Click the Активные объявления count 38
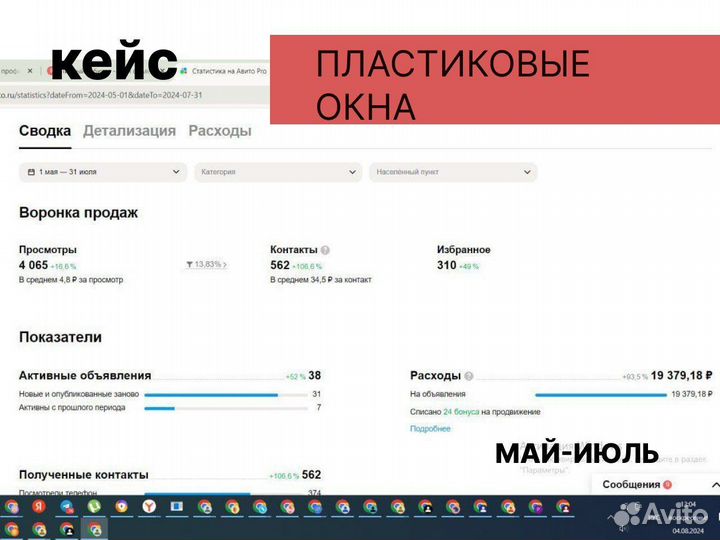The width and height of the screenshot is (720, 540). pyautogui.click(x=315, y=376)
